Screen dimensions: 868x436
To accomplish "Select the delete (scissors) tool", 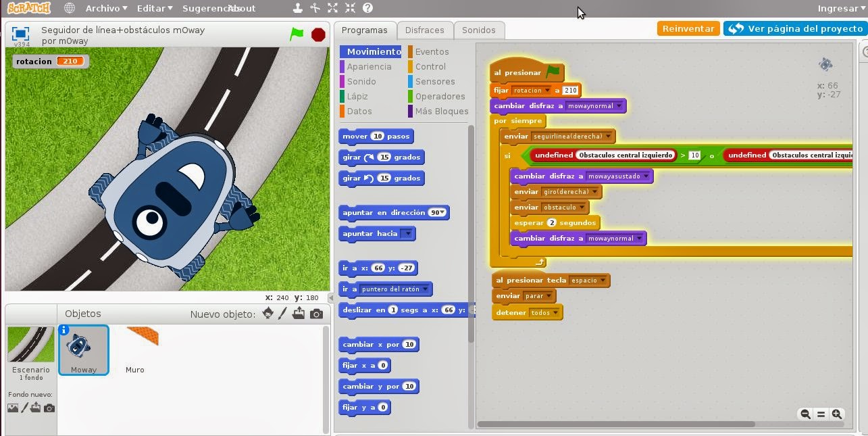I will pos(315,7).
